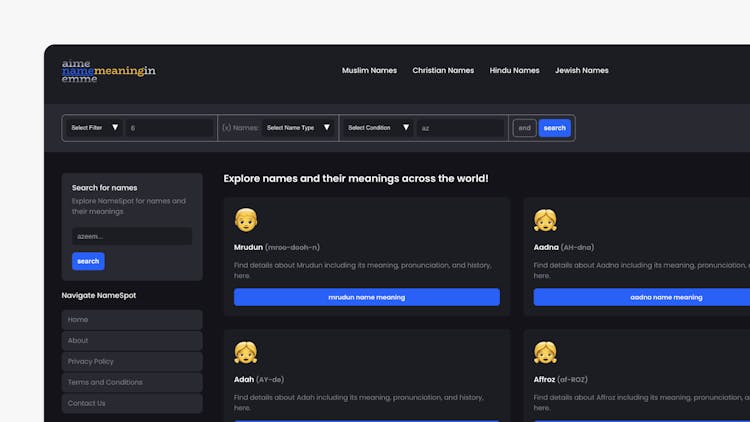Click the girl emoji on the Aadna card
750x422 pixels.
click(x=545, y=220)
